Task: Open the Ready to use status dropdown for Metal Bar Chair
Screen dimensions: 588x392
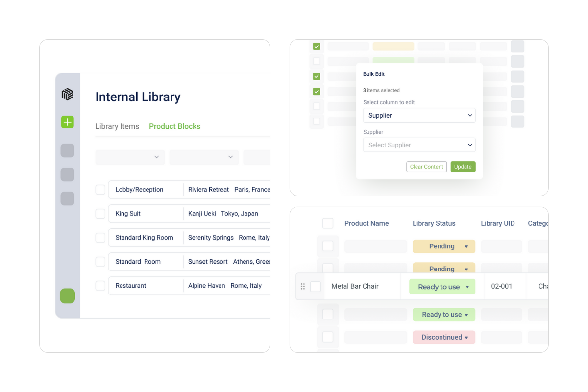Action: (x=442, y=286)
